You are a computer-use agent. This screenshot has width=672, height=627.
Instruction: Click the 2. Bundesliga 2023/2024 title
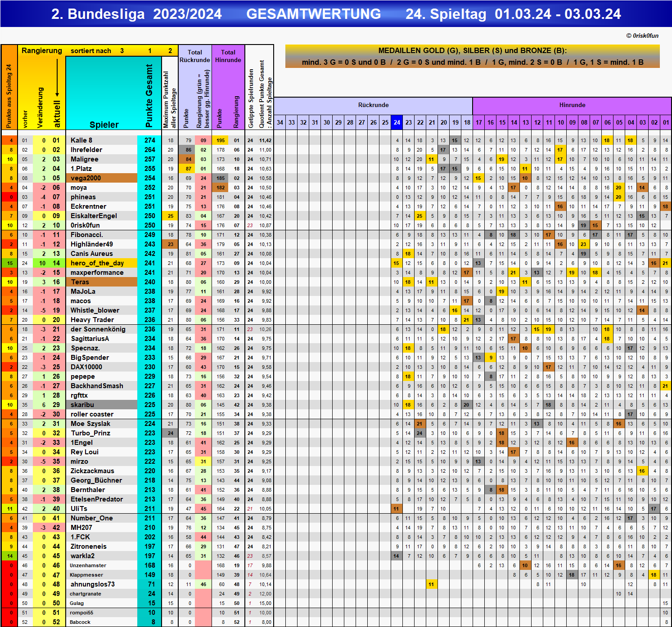tap(136, 14)
